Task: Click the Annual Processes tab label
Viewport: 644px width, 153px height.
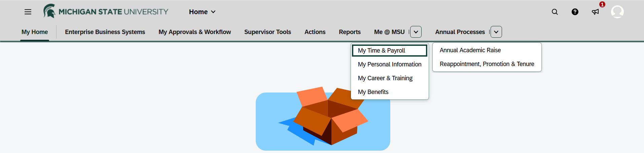Action: [460, 32]
